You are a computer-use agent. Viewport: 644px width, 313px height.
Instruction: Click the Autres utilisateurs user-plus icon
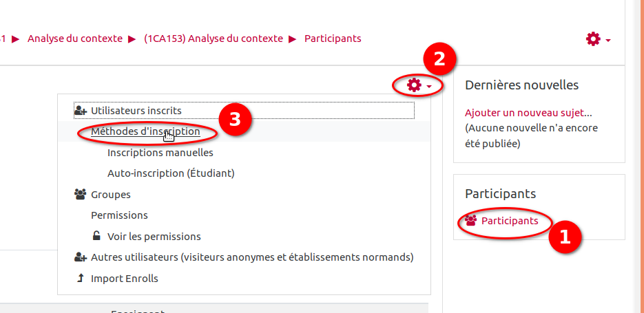coord(80,257)
